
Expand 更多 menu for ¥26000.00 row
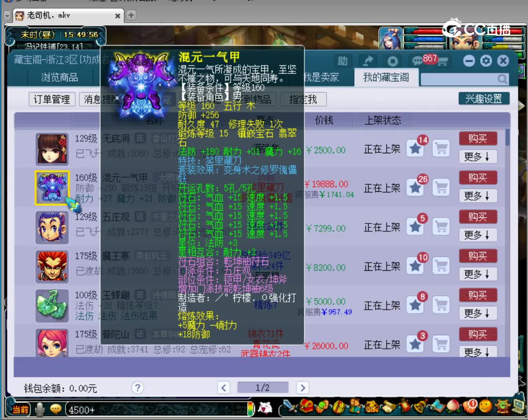[x=478, y=352]
